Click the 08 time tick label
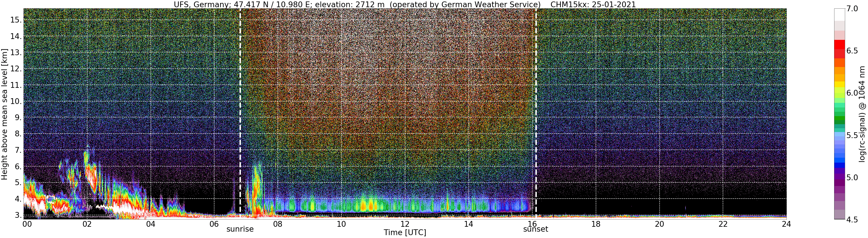This screenshot has width=868, height=238. [278, 224]
